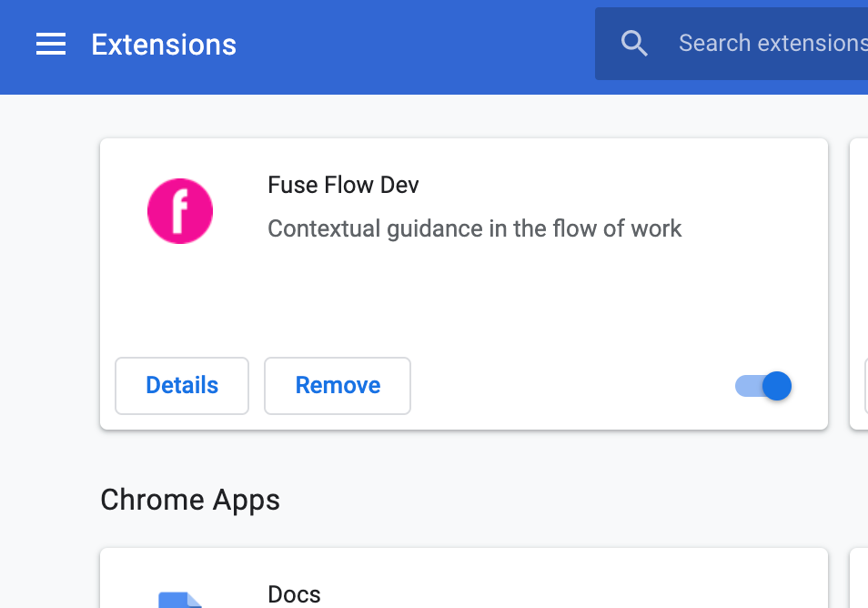The width and height of the screenshot is (868, 608).
Task: Click empty space in the blue header bar
Action: (x=415, y=47)
